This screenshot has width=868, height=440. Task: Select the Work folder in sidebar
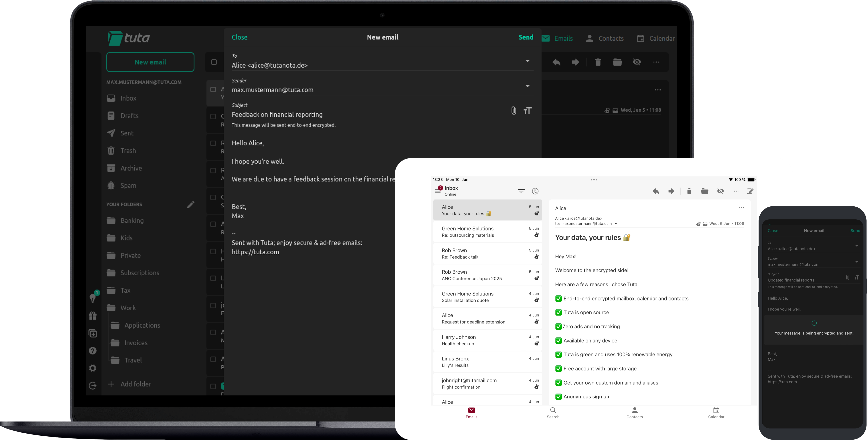[128, 308]
